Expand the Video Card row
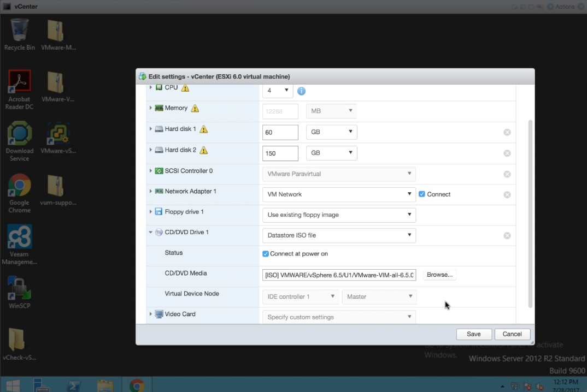The width and height of the screenshot is (587, 392). click(x=150, y=314)
